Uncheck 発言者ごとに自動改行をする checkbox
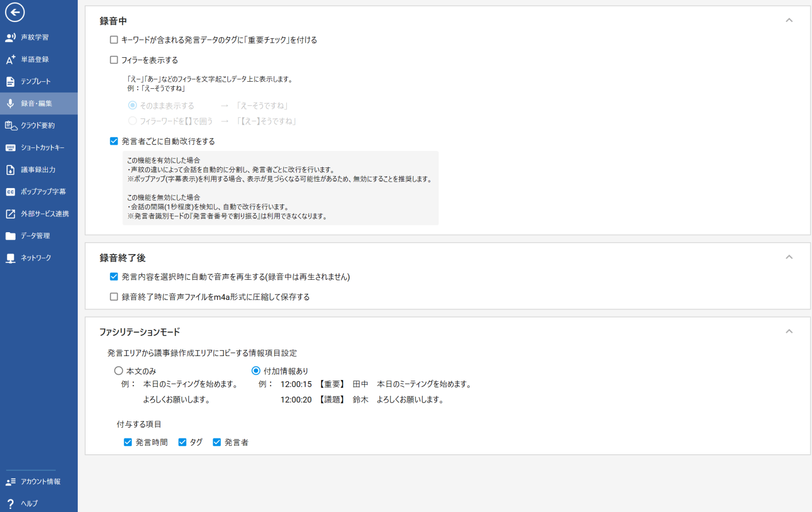The height and width of the screenshot is (512, 812). [x=114, y=141]
